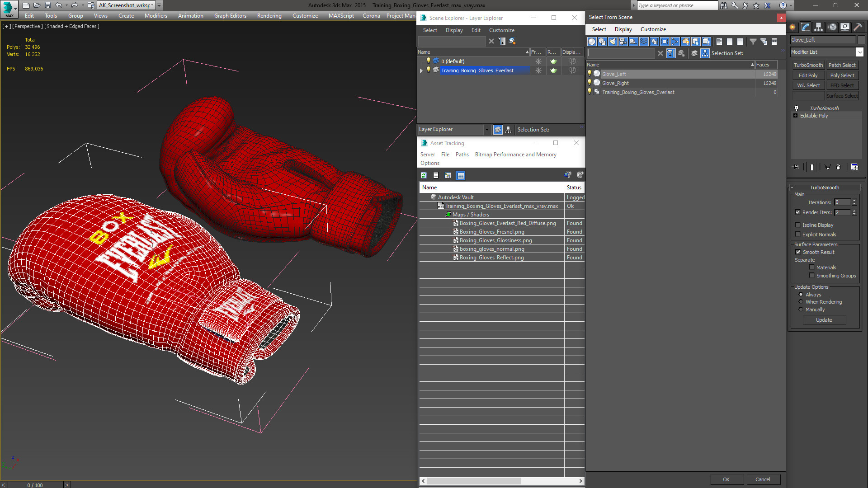
Task: Click Make Unique icon below modifier stack
Action: point(828,167)
